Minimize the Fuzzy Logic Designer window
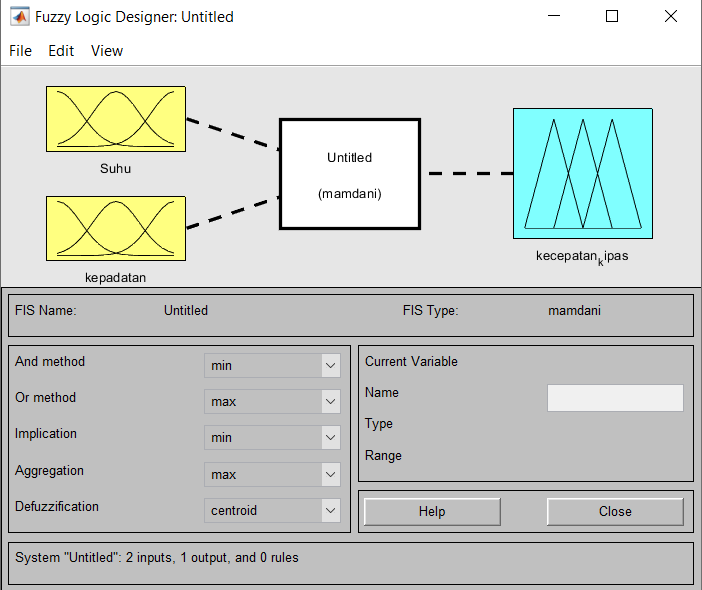The image size is (702, 590). click(x=554, y=16)
